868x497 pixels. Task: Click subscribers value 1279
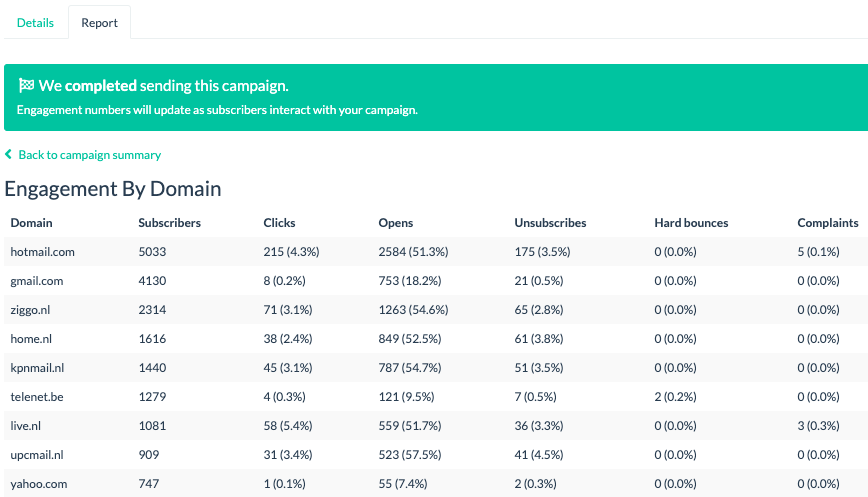[152, 397]
